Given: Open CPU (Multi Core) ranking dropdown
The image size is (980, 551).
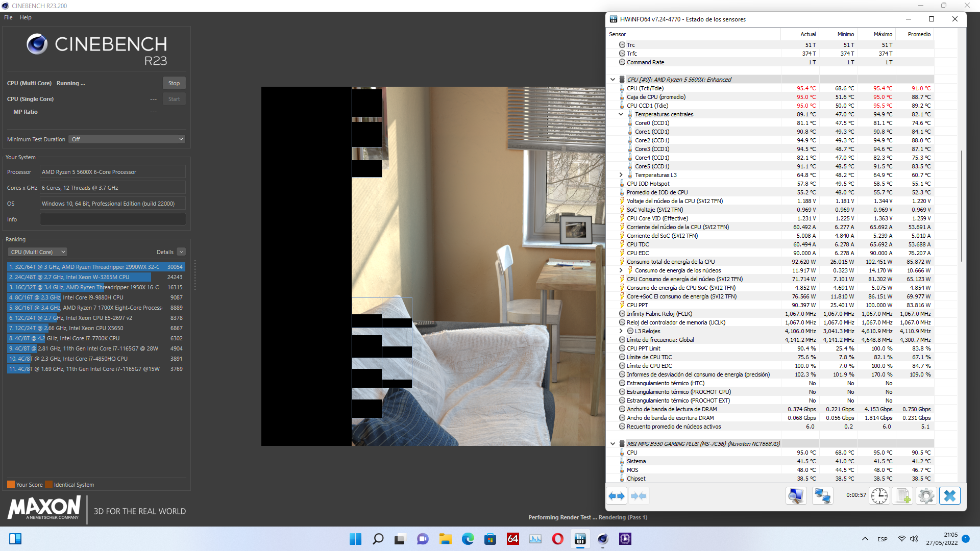Looking at the screenshot, I should click(37, 252).
